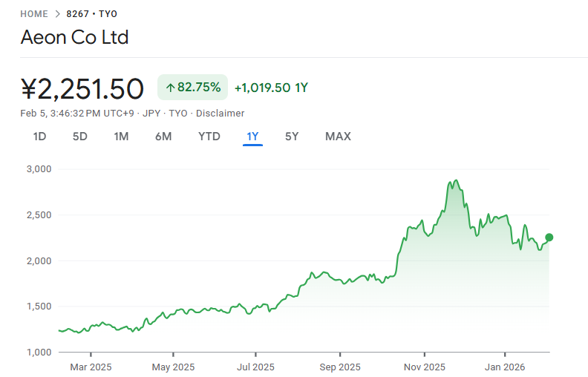Click the 8267 • TYO ticker breadcrumb
The width and height of the screenshot is (588, 377).
pyautogui.click(x=91, y=14)
